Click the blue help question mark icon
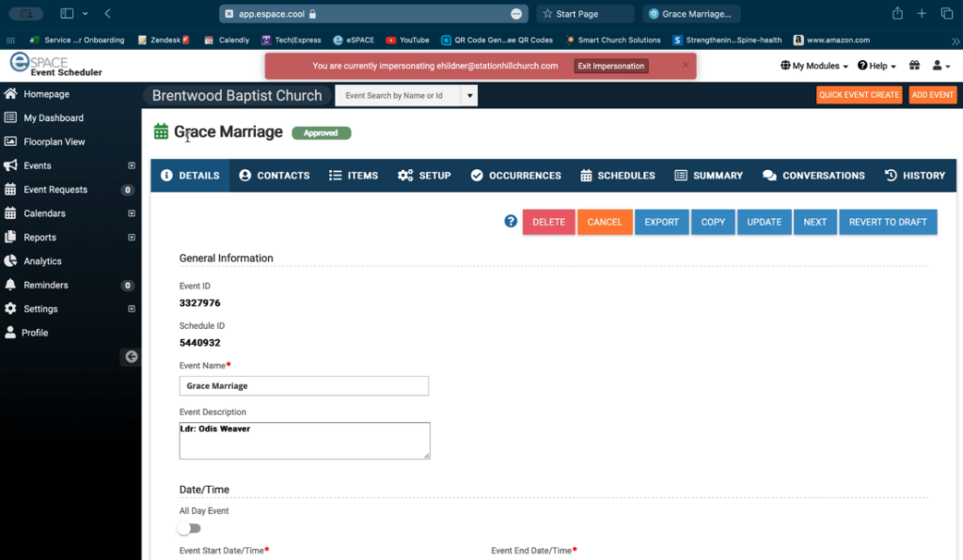The width and height of the screenshot is (963, 560). tap(511, 222)
